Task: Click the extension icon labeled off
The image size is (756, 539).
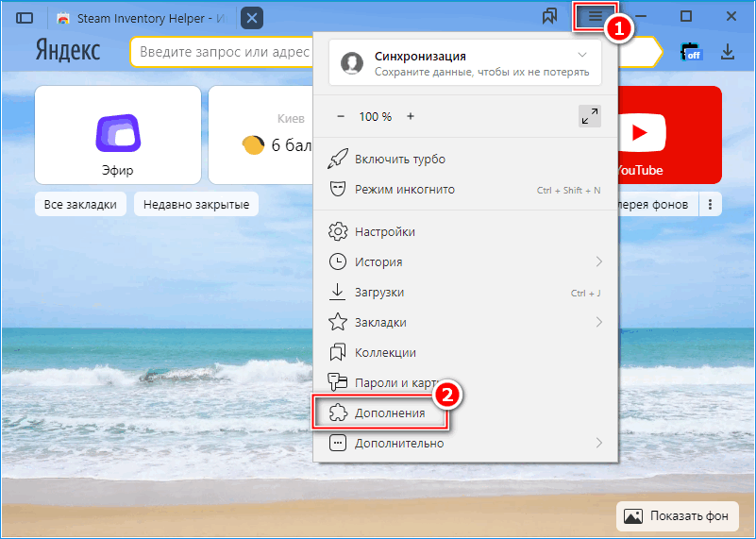Action: [692, 52]
